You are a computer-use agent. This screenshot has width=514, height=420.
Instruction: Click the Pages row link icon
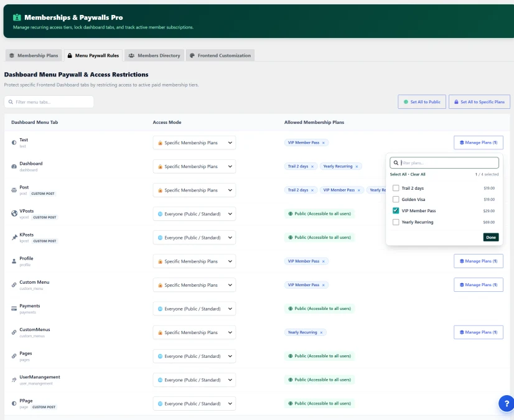(14, 356)
